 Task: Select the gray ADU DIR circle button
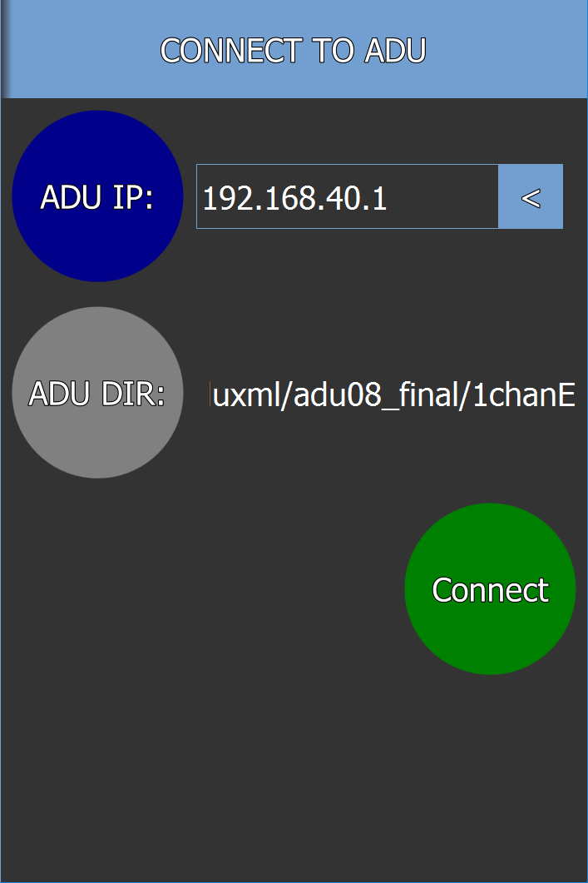coord(97,393)
